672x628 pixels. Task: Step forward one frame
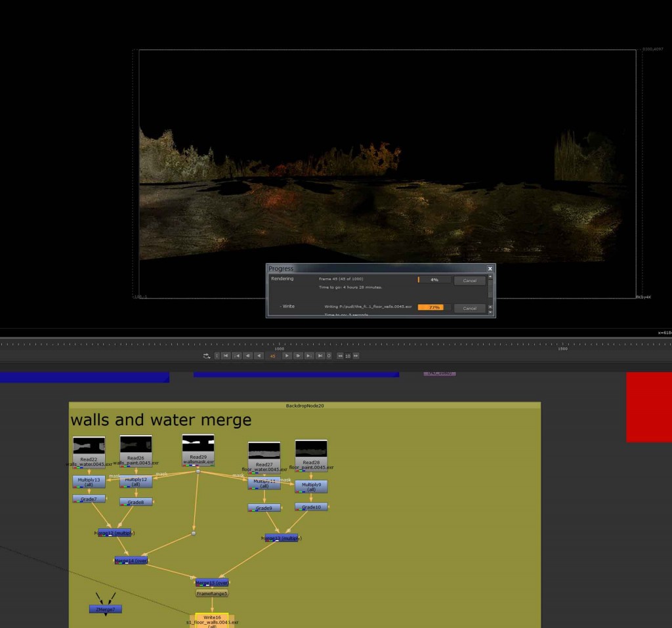[x=298, y=356]
